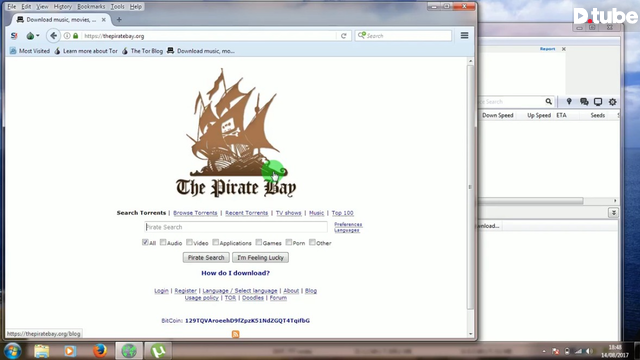Click the orange RSS feed icon

(x=236, y=334)
